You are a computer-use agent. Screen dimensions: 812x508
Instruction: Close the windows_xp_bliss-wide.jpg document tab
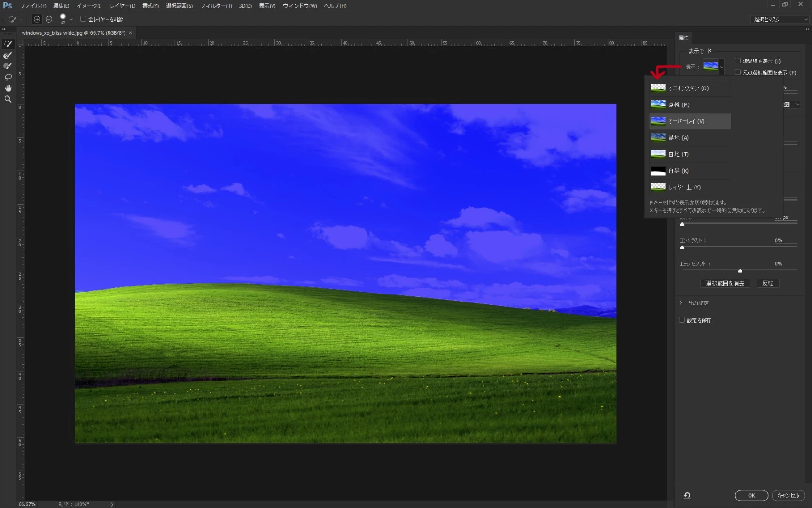click(x=131, y=32)
